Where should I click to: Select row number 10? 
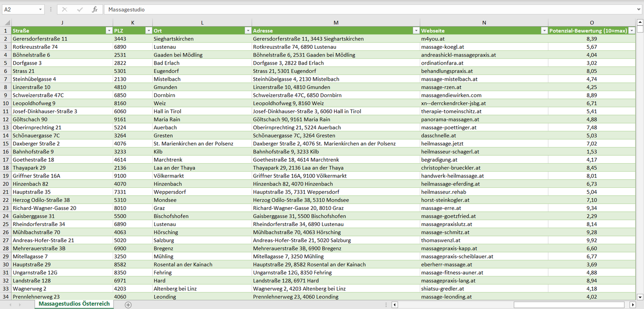click(6, 103)
